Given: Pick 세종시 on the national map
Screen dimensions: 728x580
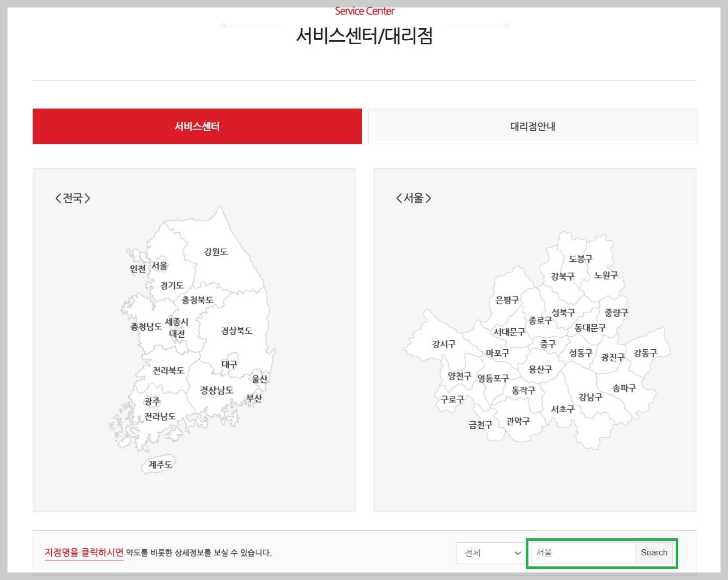Looking at the screenshot, I should 176,322.
